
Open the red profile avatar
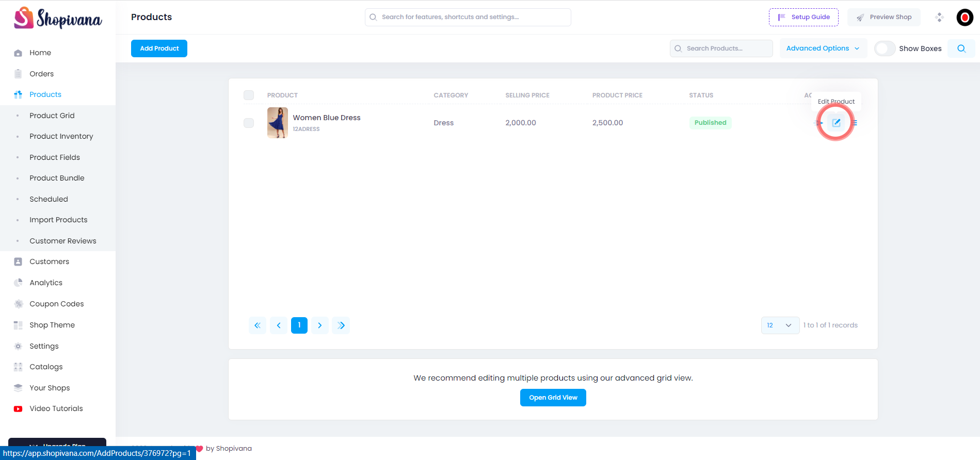[x=965, y=17]
